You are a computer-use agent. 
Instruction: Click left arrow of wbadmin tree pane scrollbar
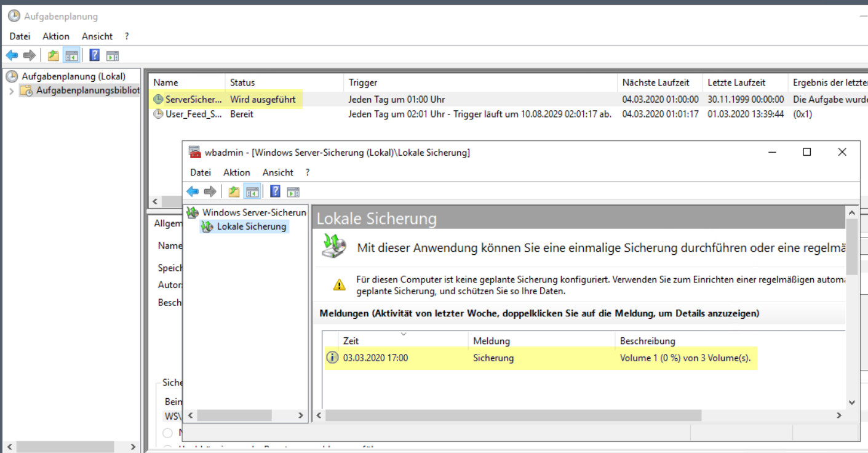tap(189, 415)
